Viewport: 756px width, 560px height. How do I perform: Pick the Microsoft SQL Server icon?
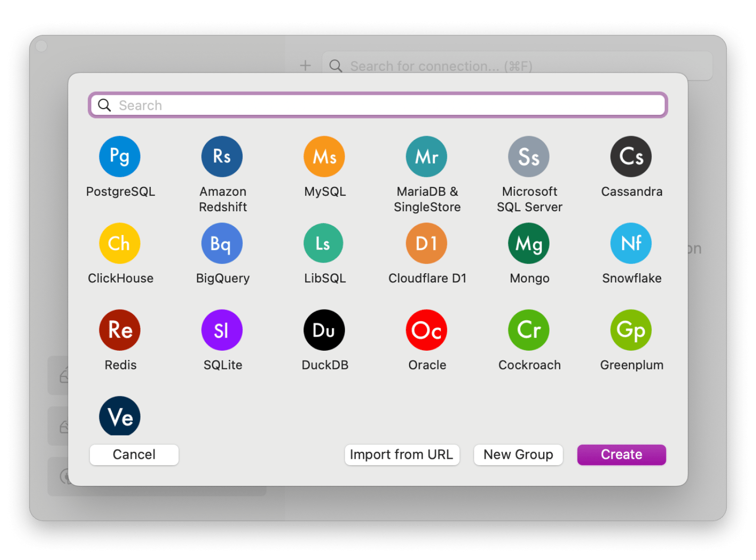[528, 156]
